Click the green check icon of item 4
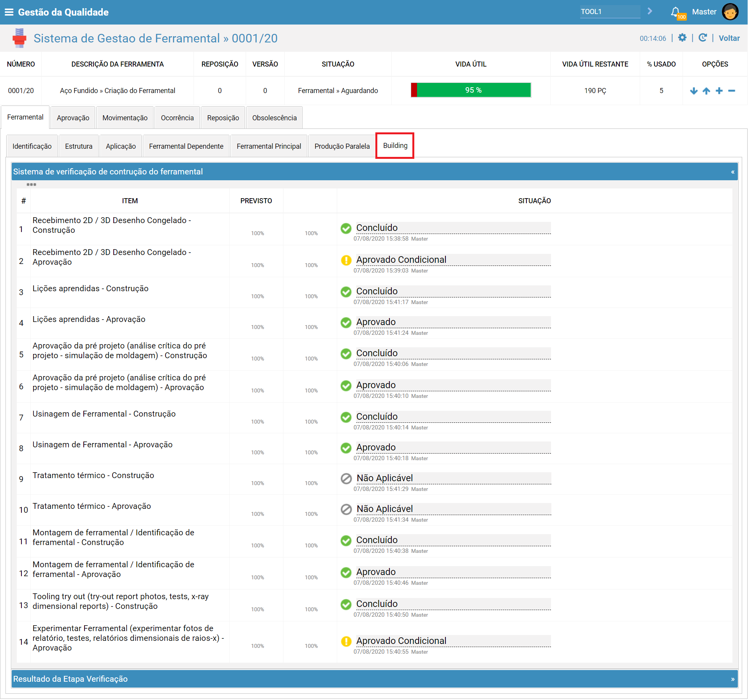The height and width of the screenshot is (700, 748). pos(346,322)
